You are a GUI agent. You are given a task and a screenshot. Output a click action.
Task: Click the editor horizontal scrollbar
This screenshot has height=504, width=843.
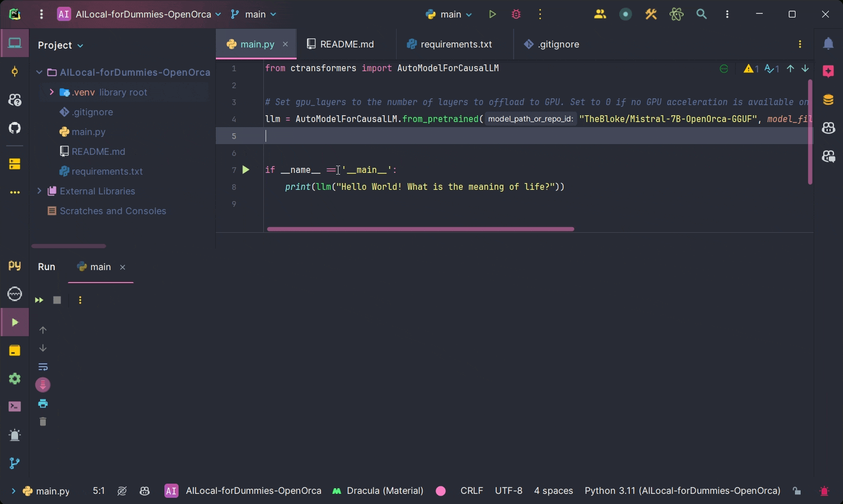pos(420,229)
